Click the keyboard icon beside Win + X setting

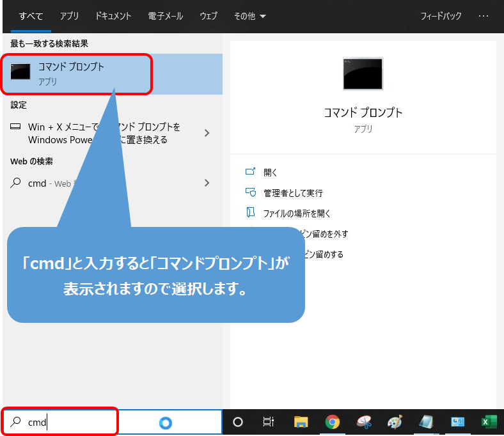click(15, 127)
